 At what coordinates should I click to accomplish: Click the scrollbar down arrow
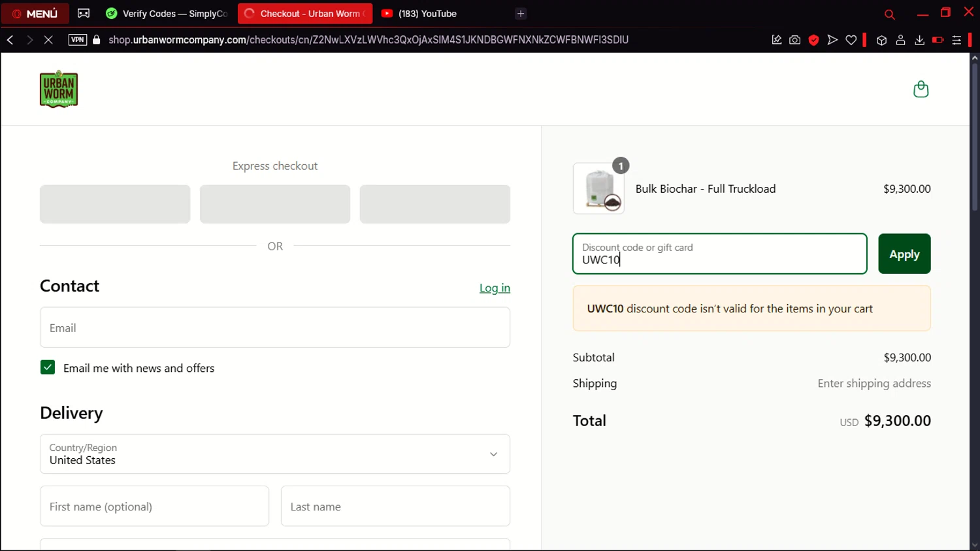[x=975, y=546]
